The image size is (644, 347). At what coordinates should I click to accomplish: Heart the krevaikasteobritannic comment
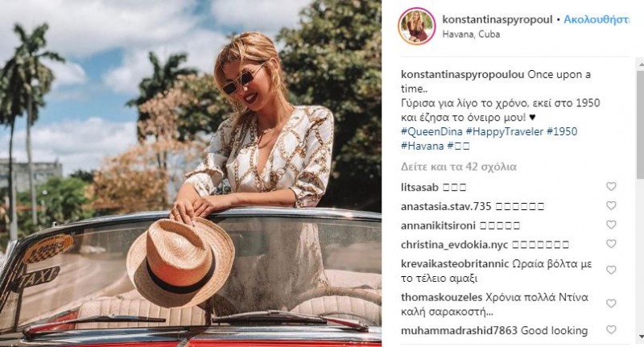click(611, 271)
